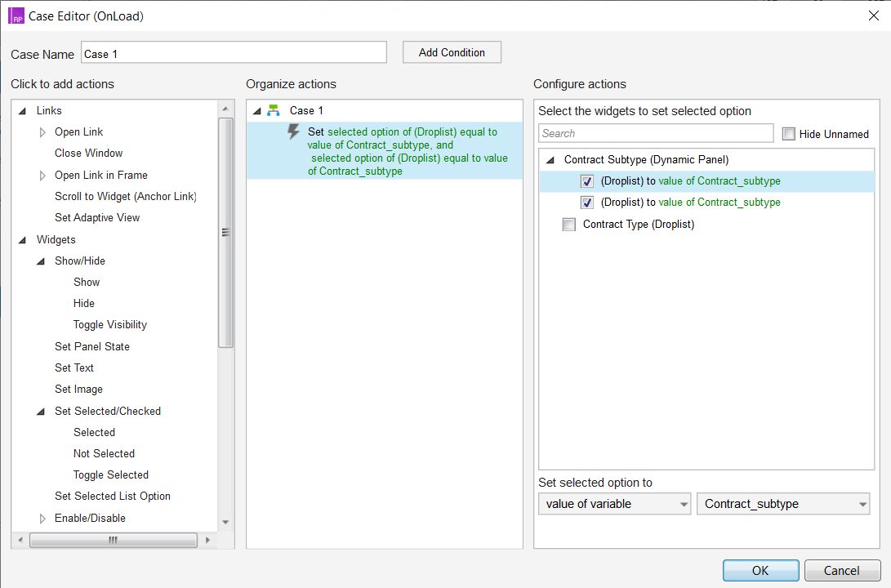Add the Close Window action
Screen dimensions: 891x588
(89, 153)
